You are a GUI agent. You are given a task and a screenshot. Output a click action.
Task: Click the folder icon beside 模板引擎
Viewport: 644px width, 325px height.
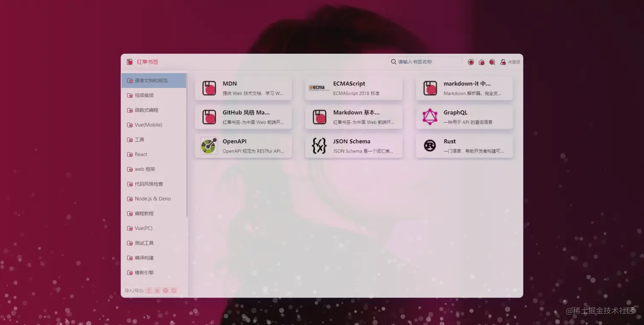(x=130, y=273)
